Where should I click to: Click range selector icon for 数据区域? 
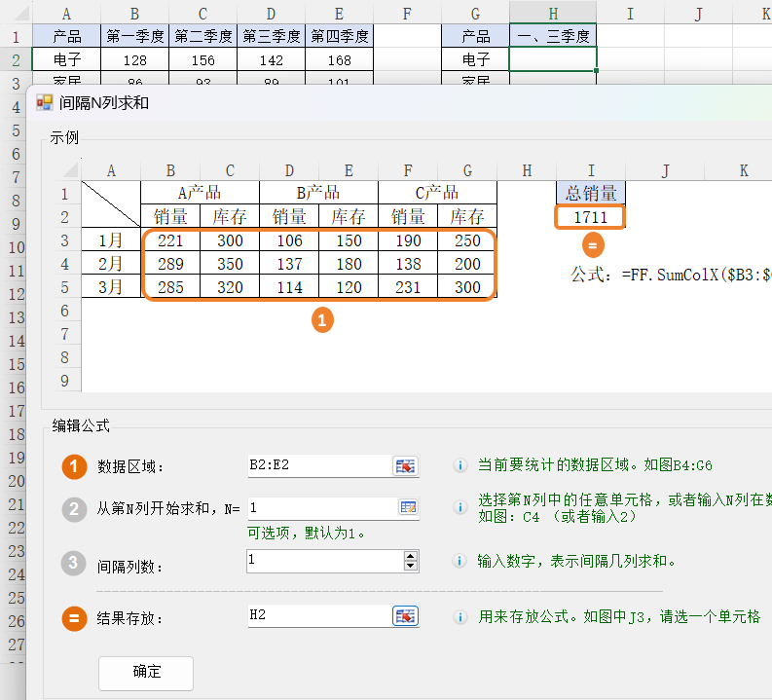coord(405,466)
